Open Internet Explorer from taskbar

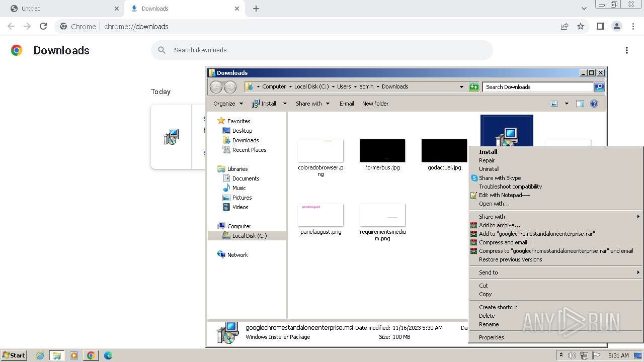coord(40,355)
